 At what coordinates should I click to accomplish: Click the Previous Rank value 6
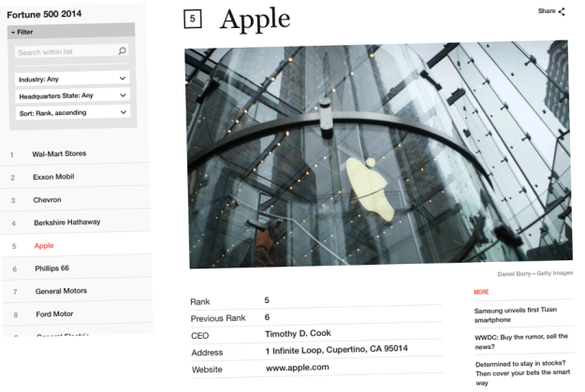pos(267,317)
